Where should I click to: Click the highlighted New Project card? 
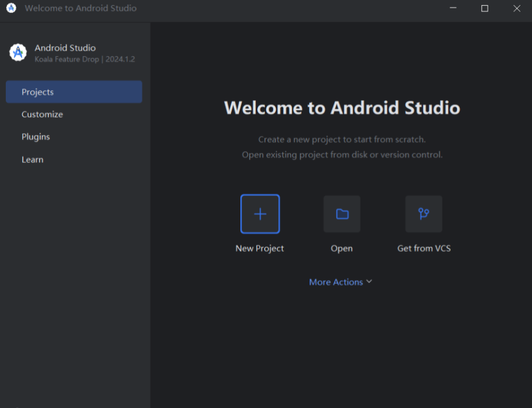(260, 214)
